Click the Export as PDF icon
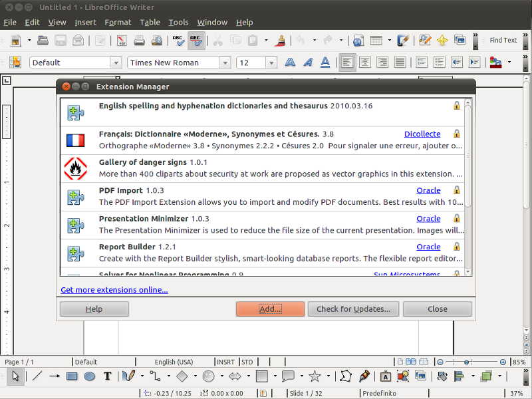 tap(122, 41)
